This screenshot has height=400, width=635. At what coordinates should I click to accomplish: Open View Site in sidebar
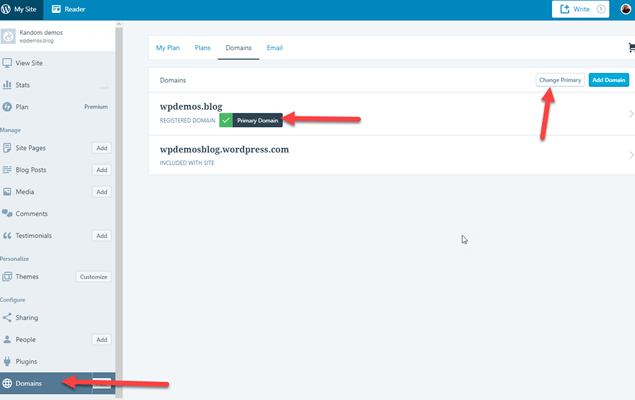58,63
